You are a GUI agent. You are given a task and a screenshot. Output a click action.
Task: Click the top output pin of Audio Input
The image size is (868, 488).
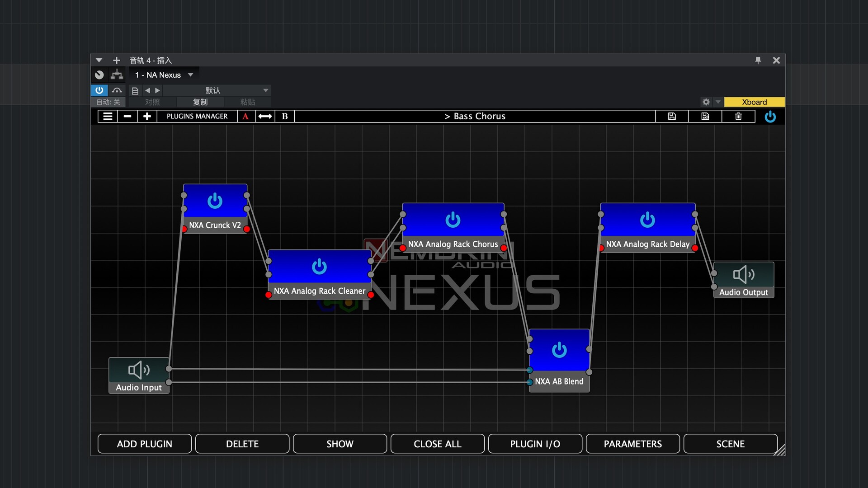169,369
